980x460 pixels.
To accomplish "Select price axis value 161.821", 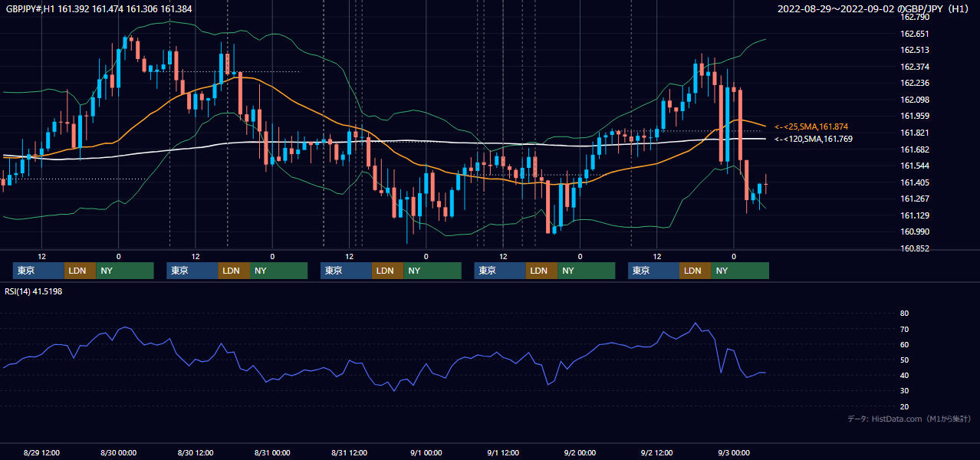I will click(x=915, y=133).
